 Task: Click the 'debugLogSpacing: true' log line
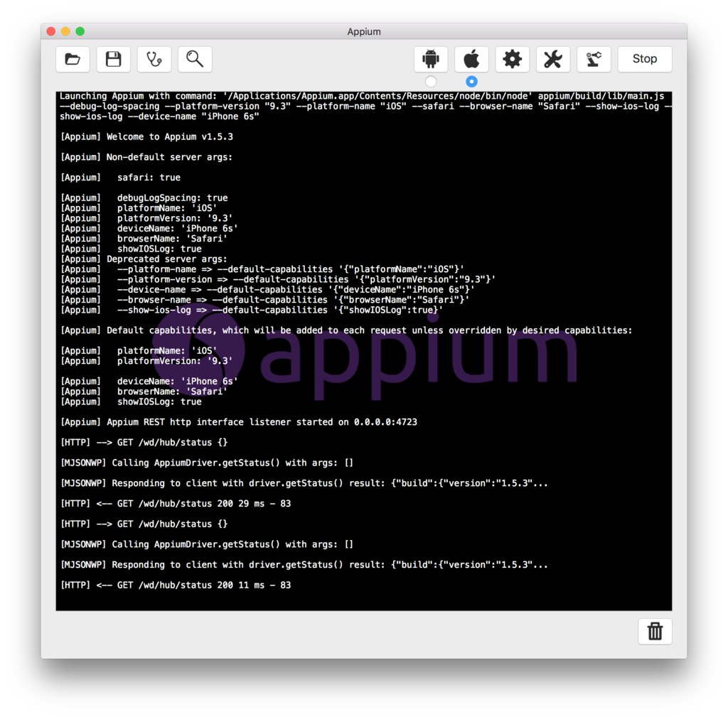coord(144,198)
